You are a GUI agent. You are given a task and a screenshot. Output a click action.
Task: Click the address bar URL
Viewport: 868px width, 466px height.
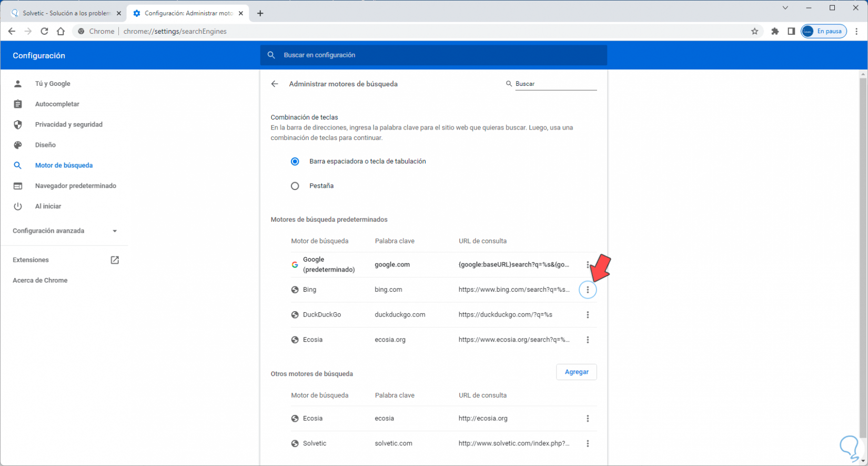click(x=175, y=31)
